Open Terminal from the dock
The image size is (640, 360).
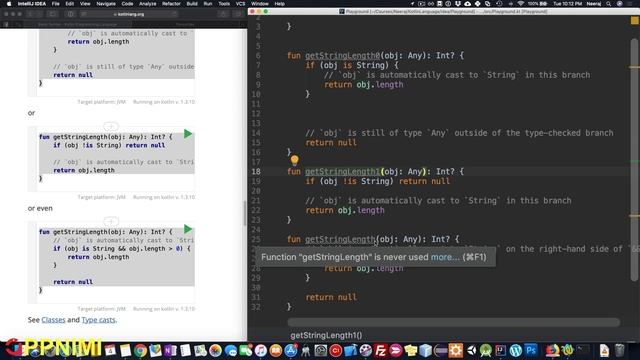pyautogui.click(x=583, y=350)
